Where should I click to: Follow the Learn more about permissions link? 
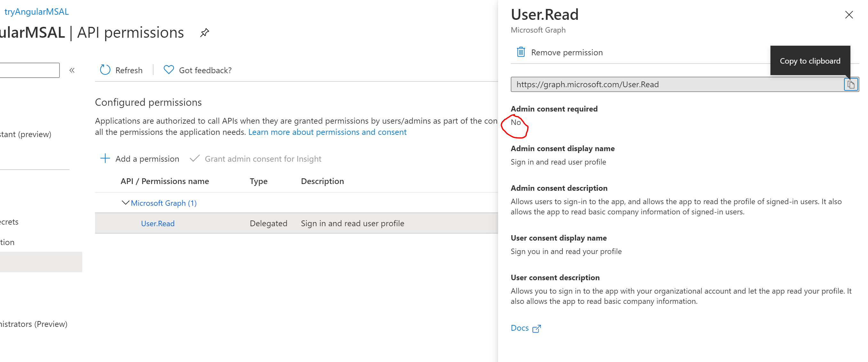[327, 132]
